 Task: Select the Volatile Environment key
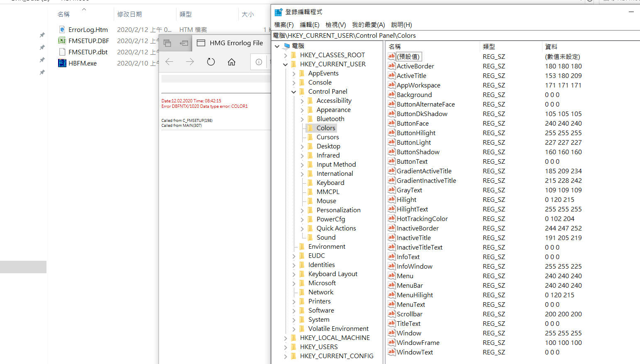338,329
